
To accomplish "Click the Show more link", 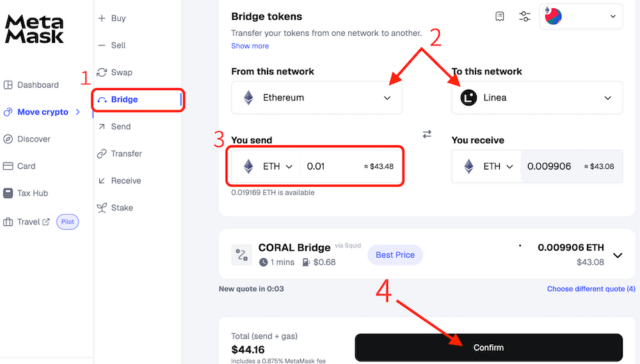I will tap(250, 46).
